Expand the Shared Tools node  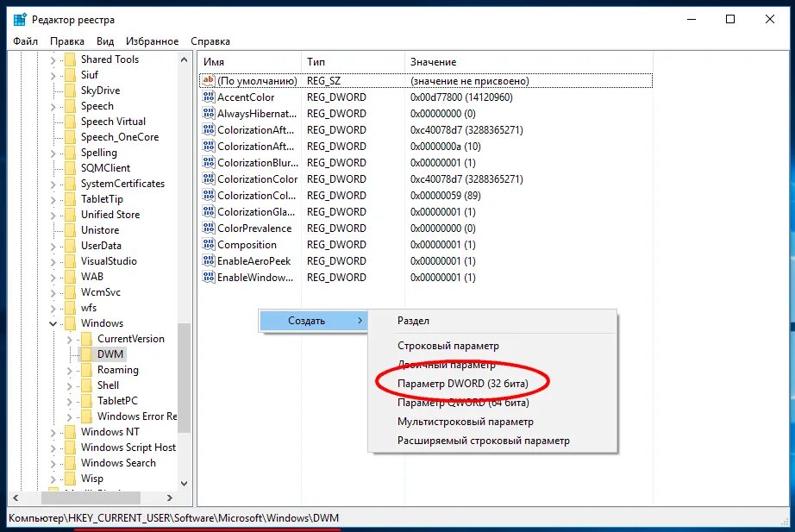[53, 59]
